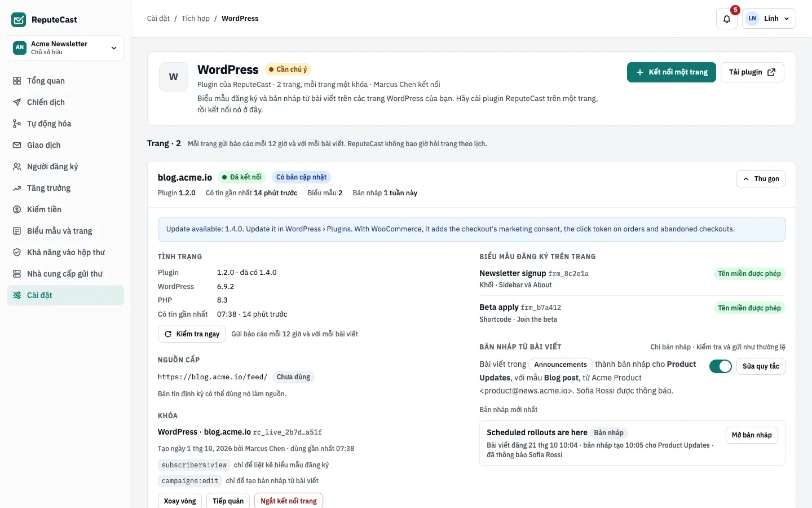Collapse blog.acme.io with Thu gọn

coord(761,179)
